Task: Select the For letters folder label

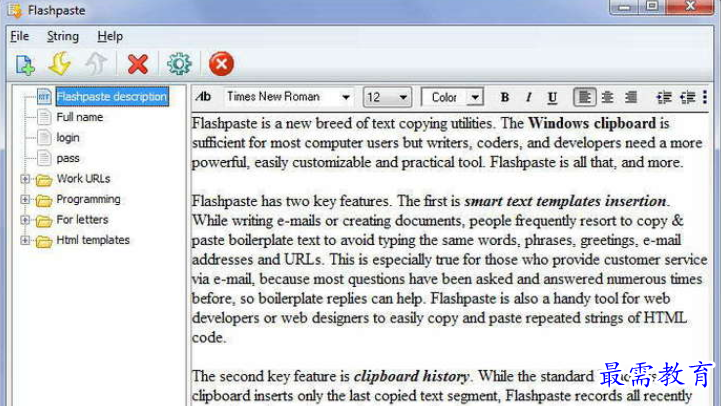Action: 82,219
